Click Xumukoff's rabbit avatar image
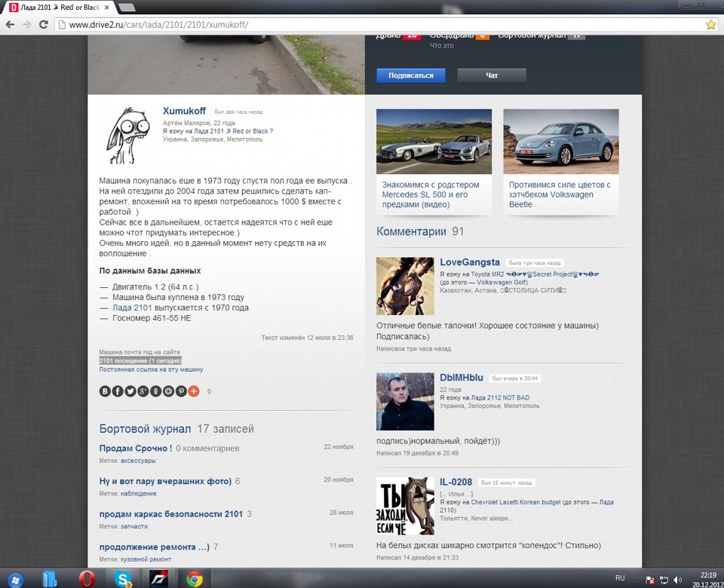 128,136
